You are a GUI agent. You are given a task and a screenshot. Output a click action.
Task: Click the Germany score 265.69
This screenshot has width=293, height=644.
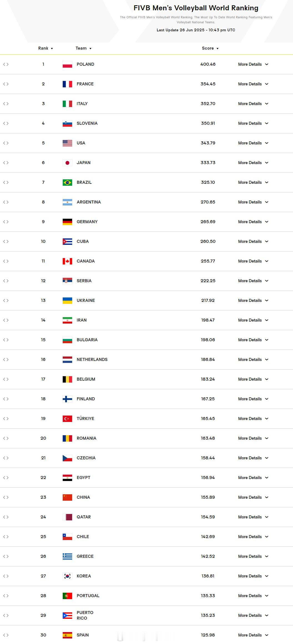(208, 222)
